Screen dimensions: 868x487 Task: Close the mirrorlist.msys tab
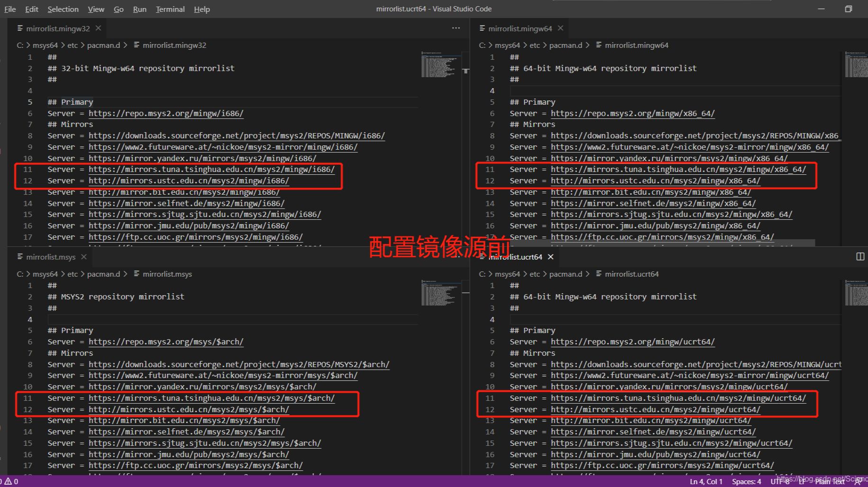pyautogui.click(x=83, y=256)
